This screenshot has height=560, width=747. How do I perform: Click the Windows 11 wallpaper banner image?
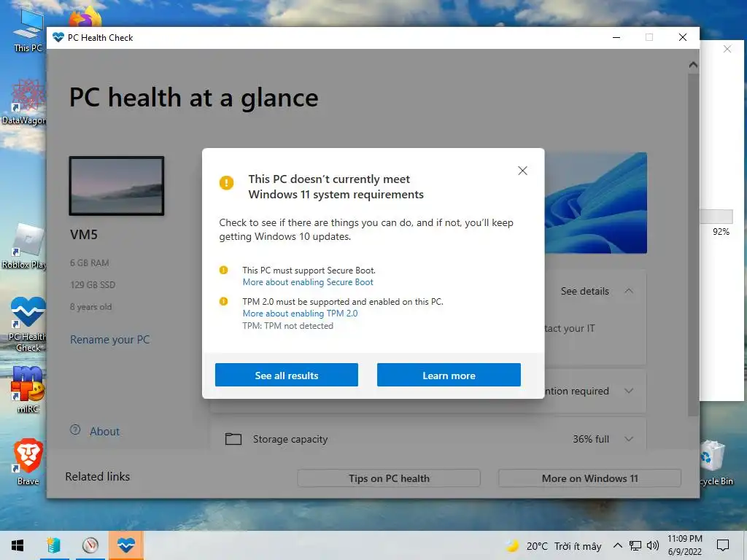click(x=595, y=203)
